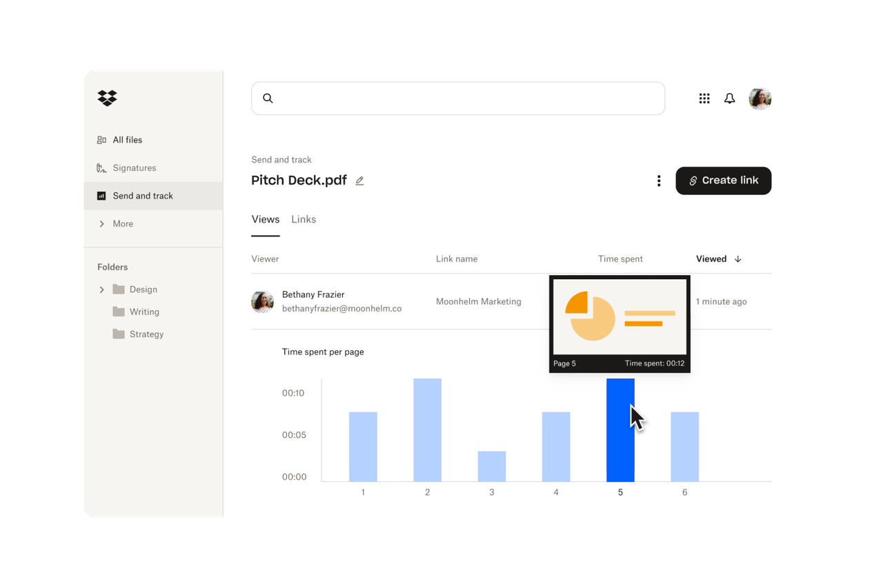Open the apps grid icon
Viewport: 883px width, 588px height.
pos(704,99)
